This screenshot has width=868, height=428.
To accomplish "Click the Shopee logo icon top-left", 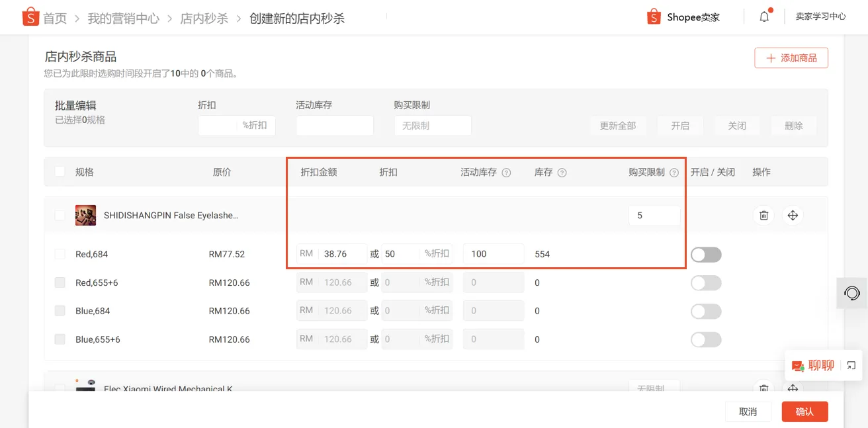I will pos(30,17).
